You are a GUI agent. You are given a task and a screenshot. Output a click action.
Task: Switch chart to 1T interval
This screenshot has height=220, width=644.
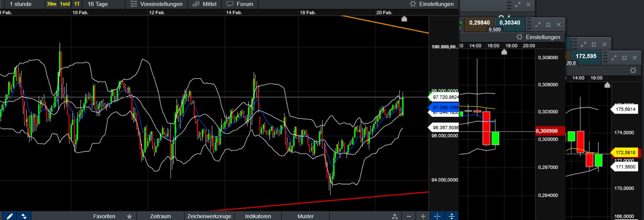point(77,4)
